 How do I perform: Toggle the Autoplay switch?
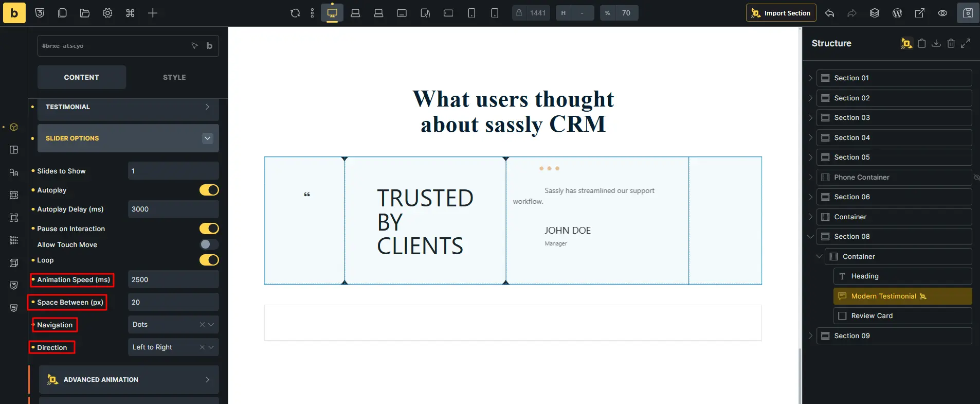tap(209, 190)
